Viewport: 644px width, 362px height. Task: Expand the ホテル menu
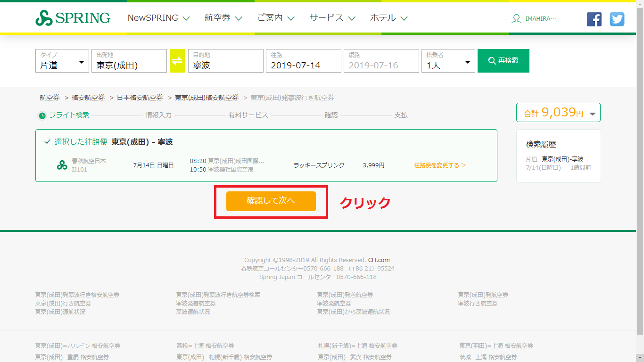coord(388,18)
